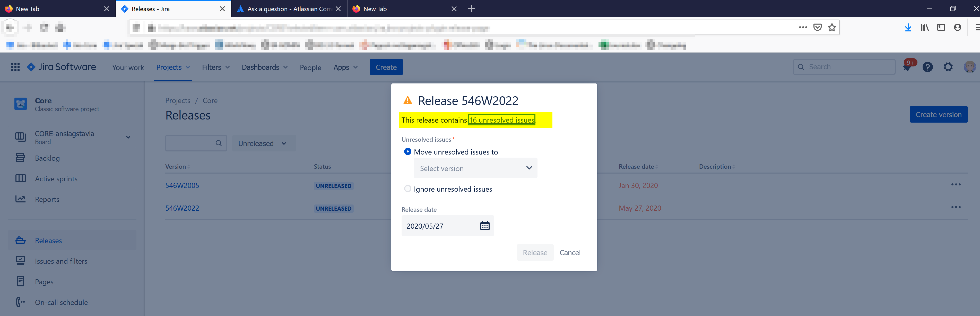Open the Filters dropdown menu

[216, 67]
